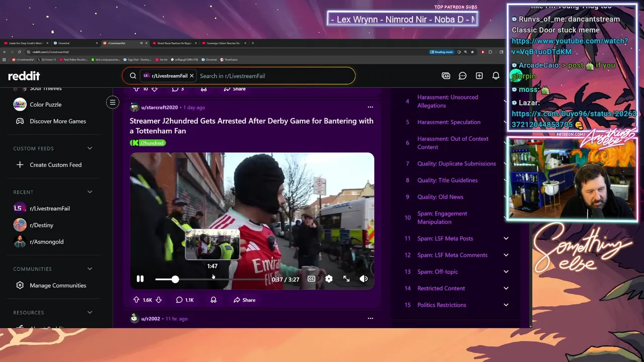Open u/r2002 post overflow menu
The image size is (644, 362).
tap(370, 318)
